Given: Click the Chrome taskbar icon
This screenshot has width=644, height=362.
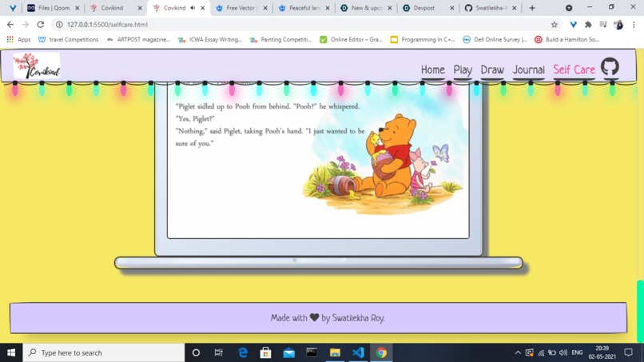Looking at the screenshot, I should (381, 352).
